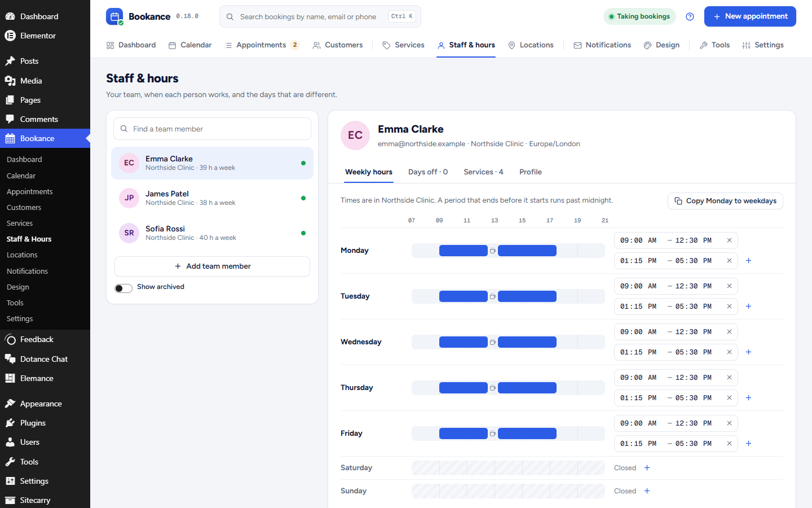The image size is (812, 508).
Task: Remove Wednesday 01:15 PM period
Action: pyautogui.click(x=729, y=352)
